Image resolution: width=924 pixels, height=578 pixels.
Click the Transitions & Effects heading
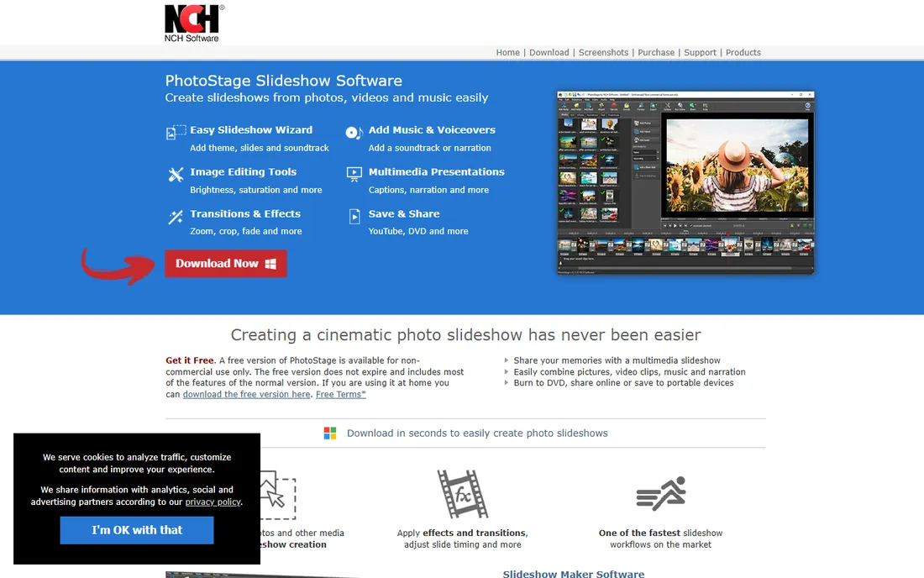pyautogui.click(x=245, y=213)
